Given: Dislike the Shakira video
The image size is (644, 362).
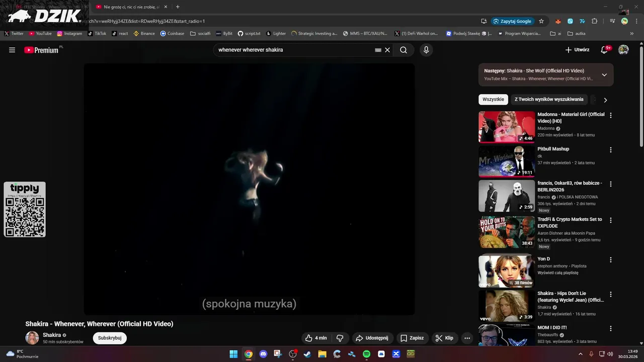Looking at the screenshot, I should pos(340,338).
